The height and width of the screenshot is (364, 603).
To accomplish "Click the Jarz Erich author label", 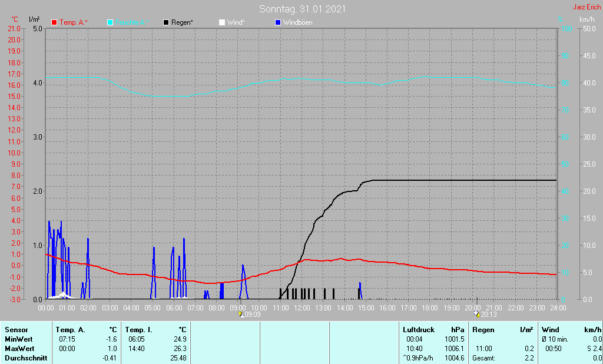I will click(x=587, y=7).
